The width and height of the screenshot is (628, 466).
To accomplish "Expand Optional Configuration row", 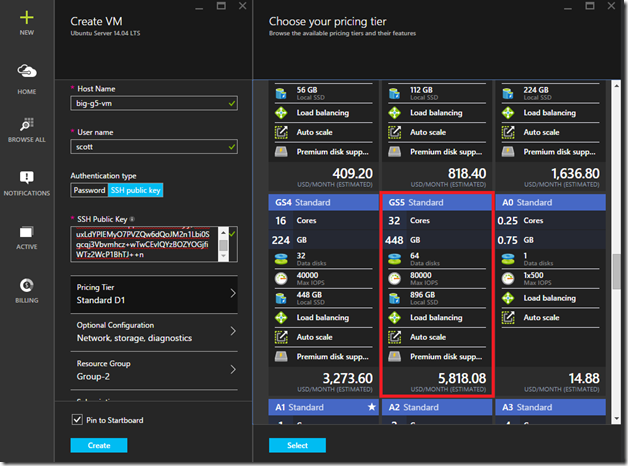I will [x=154, y=332].
